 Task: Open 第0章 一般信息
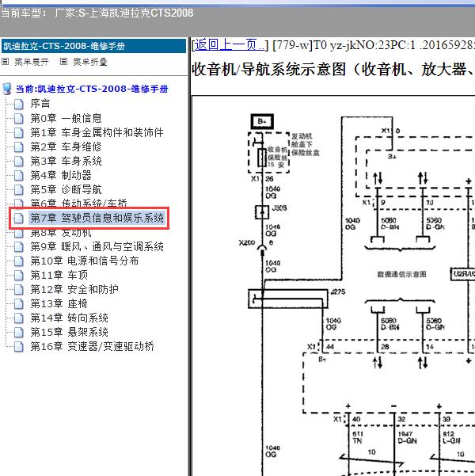pos(66,118)
